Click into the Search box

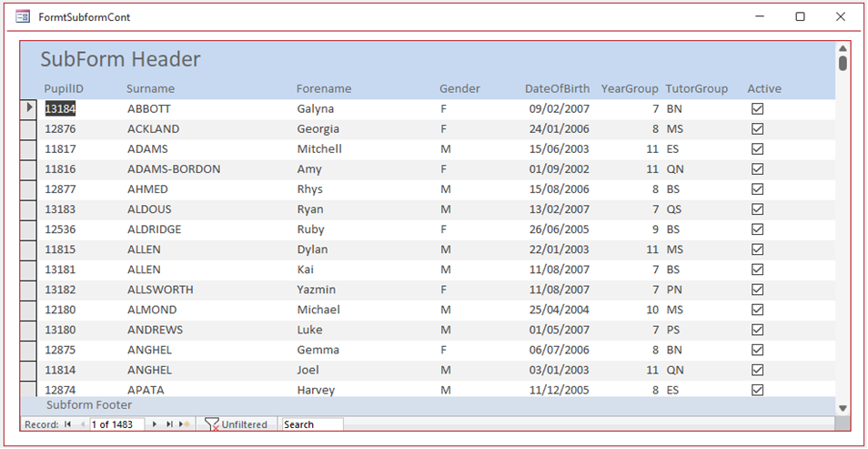click(x=313, y=424)
